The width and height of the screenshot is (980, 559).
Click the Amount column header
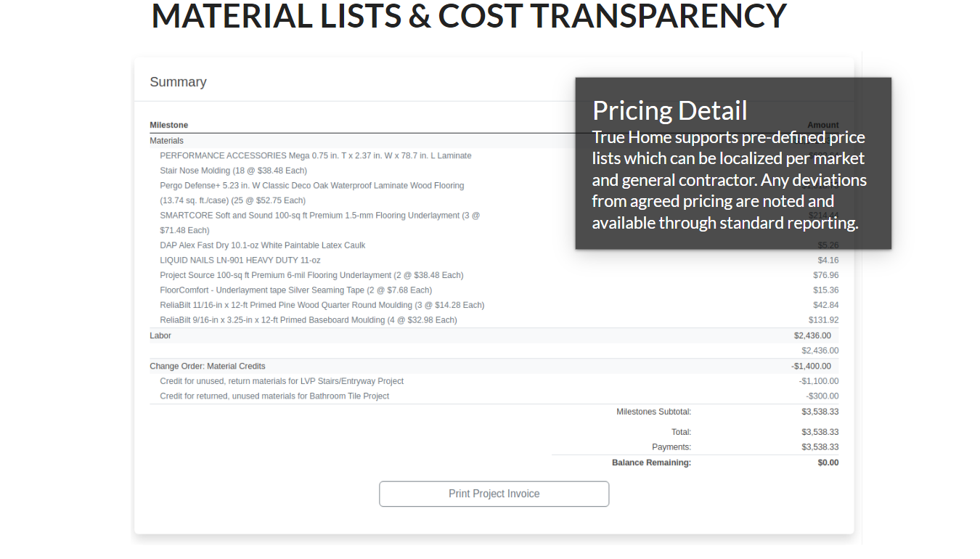pos(822,125)
